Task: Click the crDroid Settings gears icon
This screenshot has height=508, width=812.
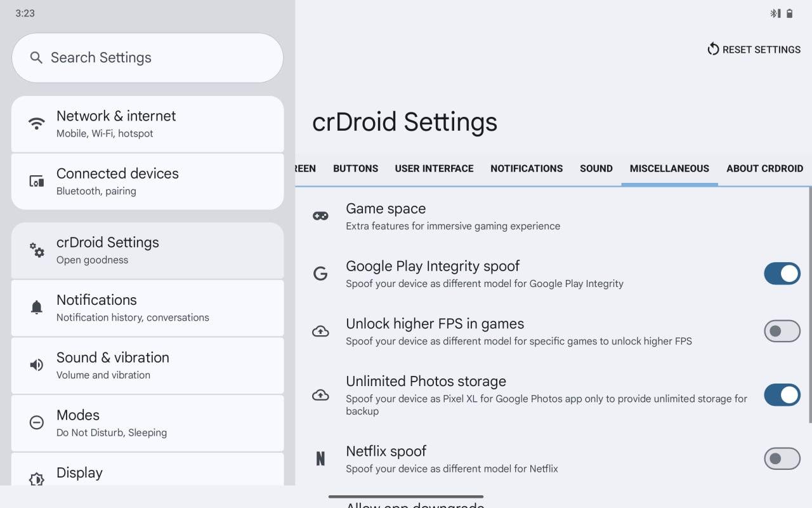Action: coord(37,250)
